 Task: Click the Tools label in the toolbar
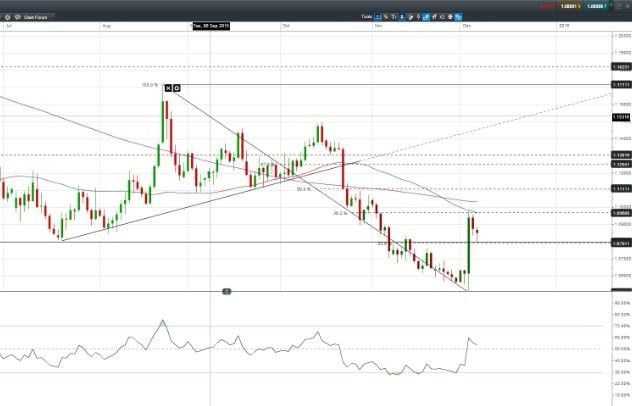(x=366, y=17)
